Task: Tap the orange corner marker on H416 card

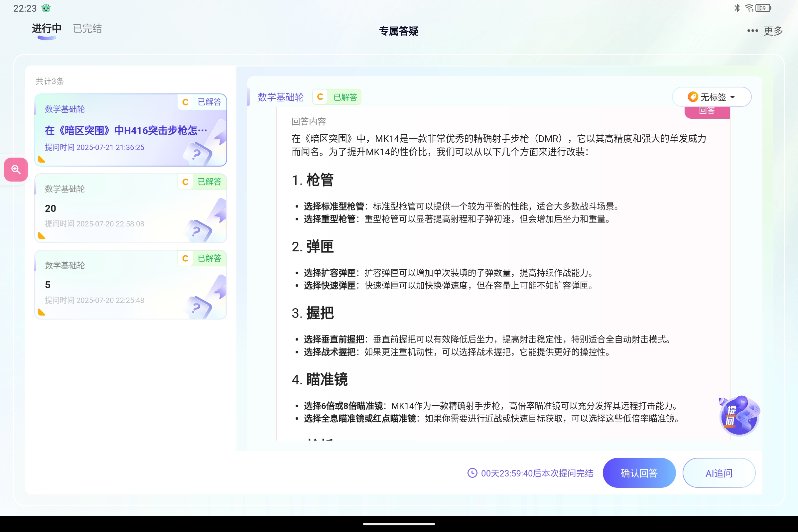Action: [42, 159]
